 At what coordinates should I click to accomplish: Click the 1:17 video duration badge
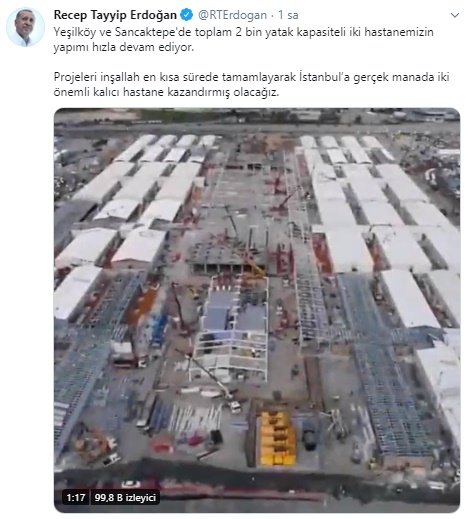(76, 498)
